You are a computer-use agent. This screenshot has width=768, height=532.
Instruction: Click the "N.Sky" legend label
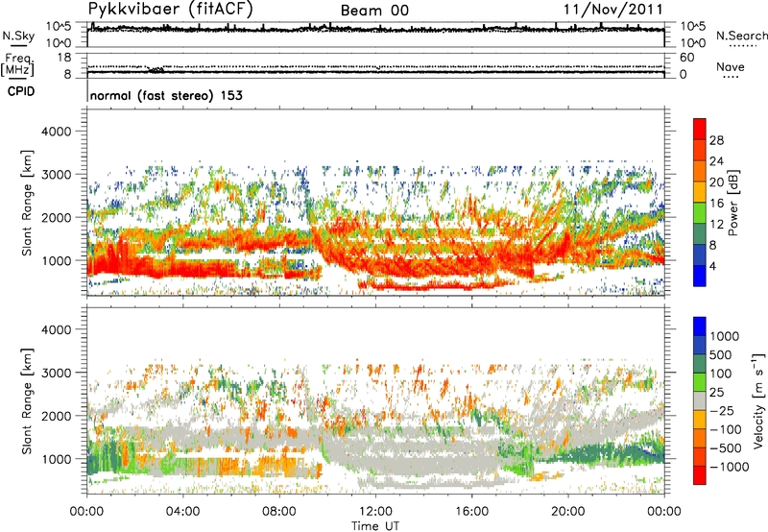coord(18,36)
